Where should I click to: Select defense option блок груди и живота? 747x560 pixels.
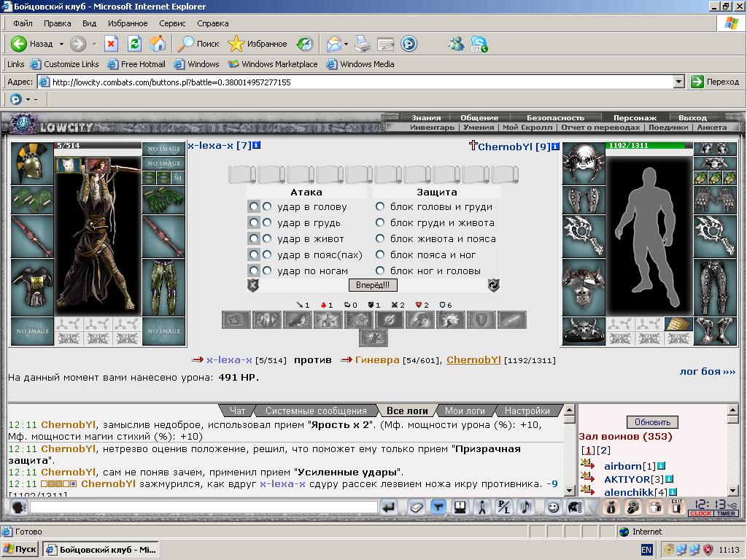point(379,222)
